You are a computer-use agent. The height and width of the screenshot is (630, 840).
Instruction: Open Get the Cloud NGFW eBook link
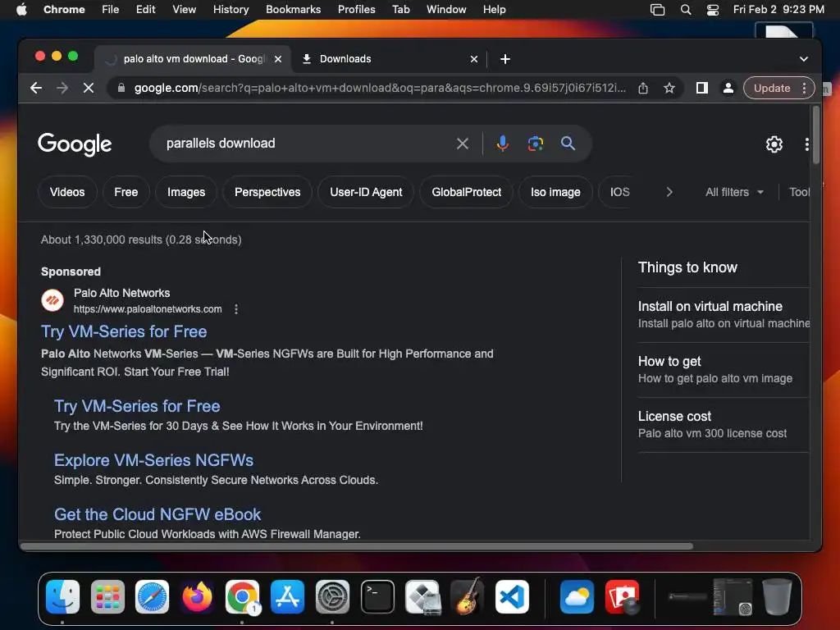click(x=157, y=514)
